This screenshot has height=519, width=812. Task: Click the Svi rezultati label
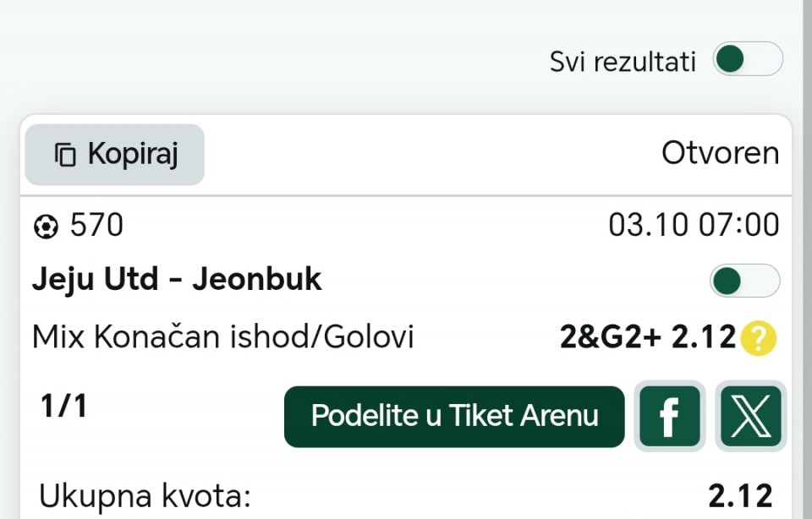tap(623, 62)
